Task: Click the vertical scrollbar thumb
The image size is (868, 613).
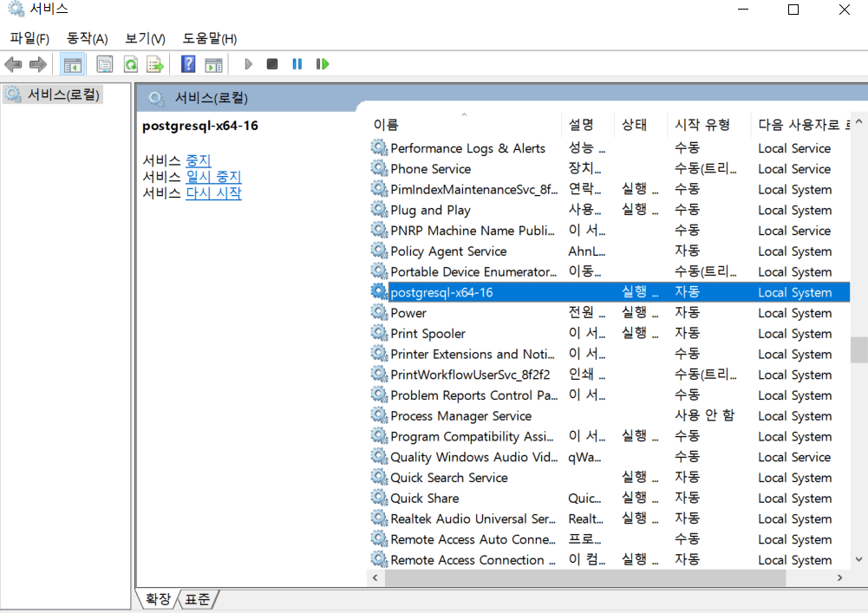Action: 858,349
